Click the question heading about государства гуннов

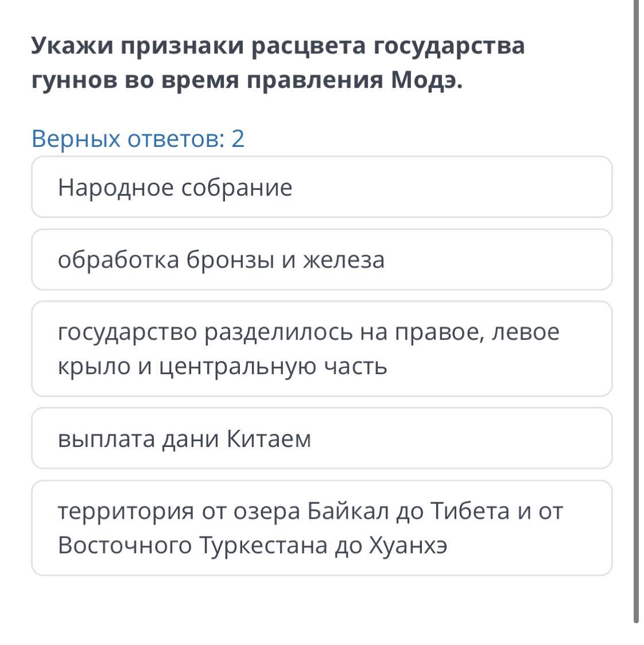point(278,63)
